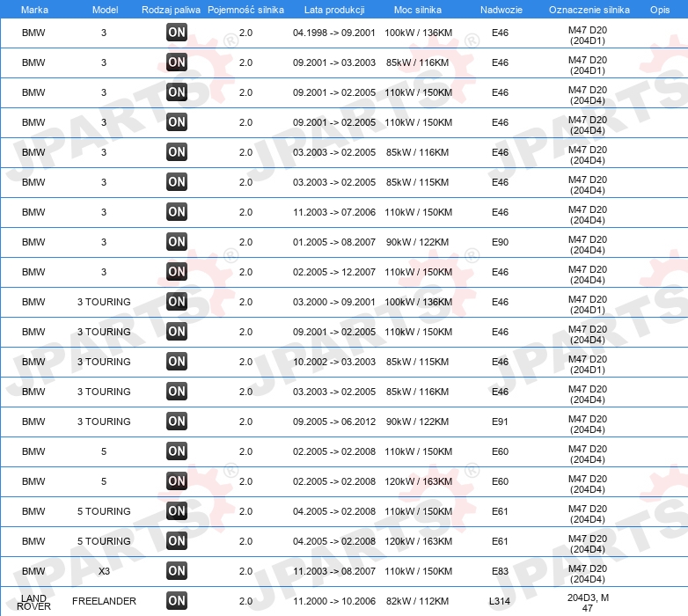This screenshot has height=616, width=688.
Task: Click the E60 cell in 120kW / 163KM row
Action: (500, 480)
